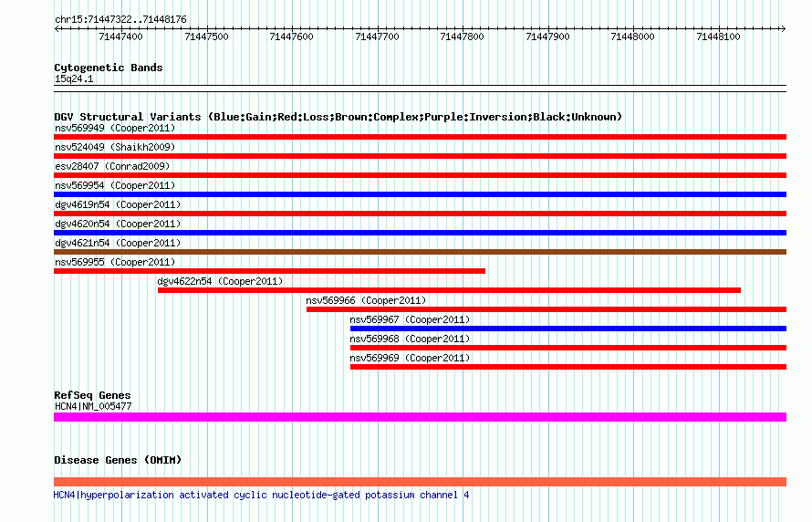Click ruler position 71447600

tap(292, 37)
